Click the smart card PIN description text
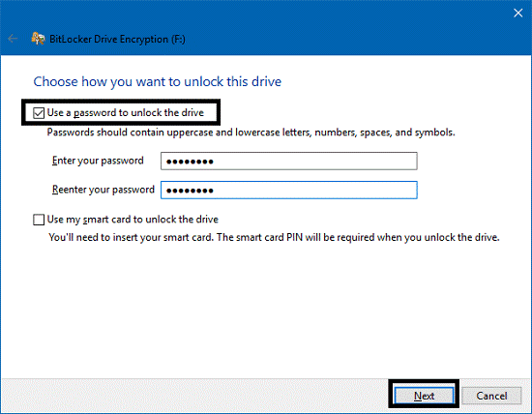 point(274,237)
